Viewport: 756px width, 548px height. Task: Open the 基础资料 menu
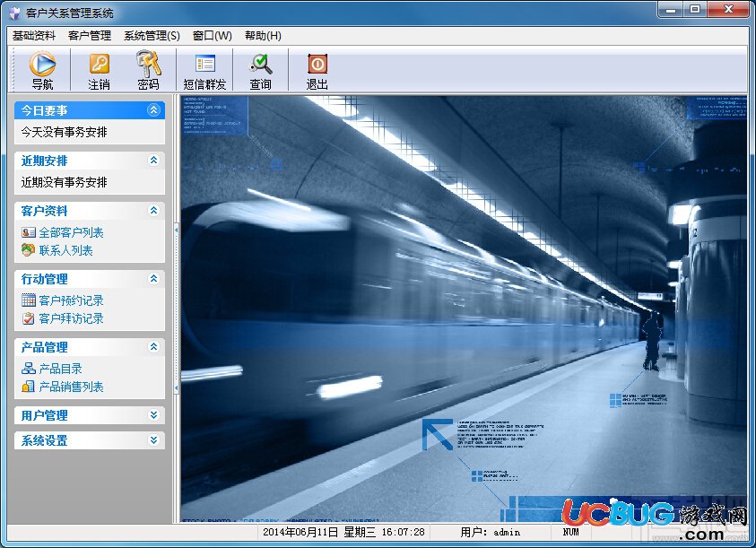pyautogui.click(x=34, y=36)
